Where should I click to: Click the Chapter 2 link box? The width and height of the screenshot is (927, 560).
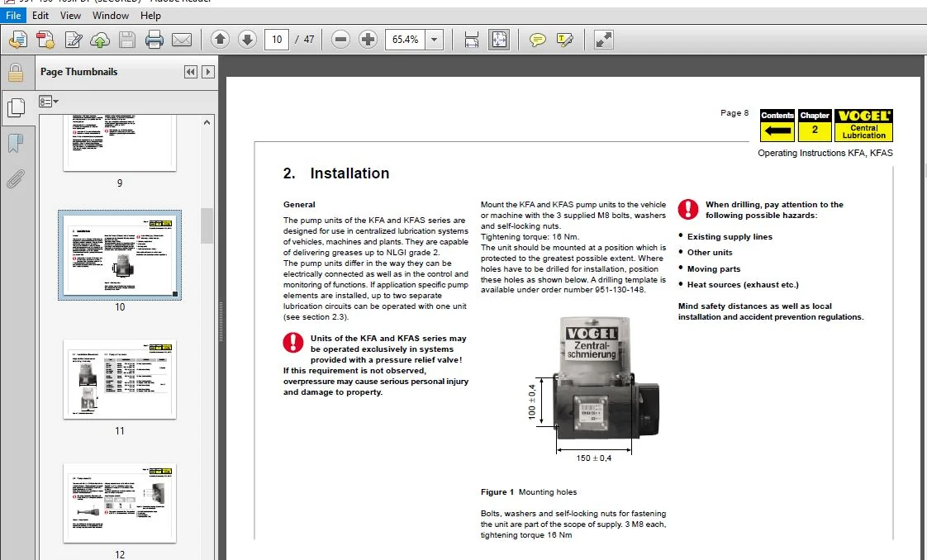(815, 126)
